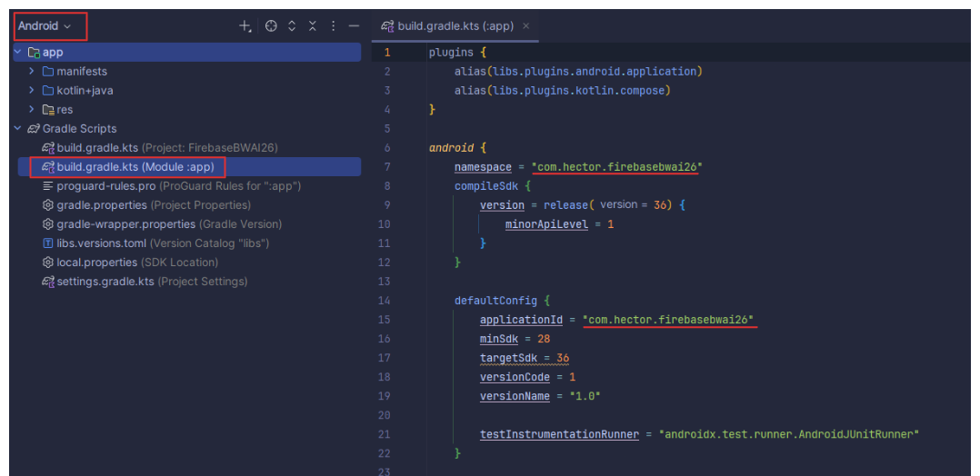Select the kotlin+java folder
This screenshot has width=980, height=476.
click(x=85, y=91)
